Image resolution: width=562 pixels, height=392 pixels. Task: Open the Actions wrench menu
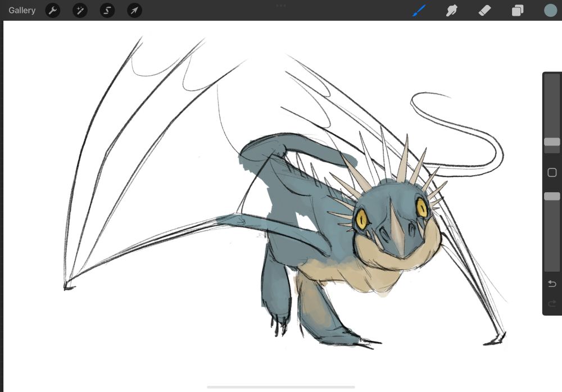point(53,11)
